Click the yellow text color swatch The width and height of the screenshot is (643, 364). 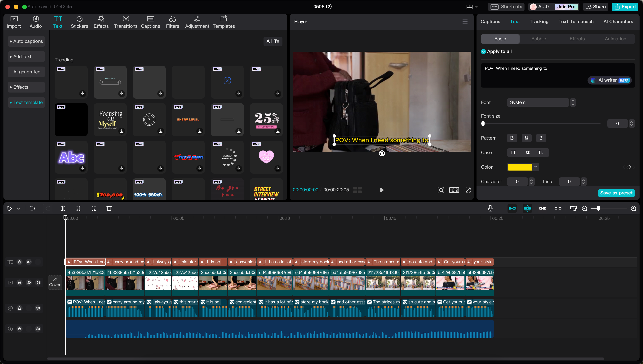click(x=520, y=167)
